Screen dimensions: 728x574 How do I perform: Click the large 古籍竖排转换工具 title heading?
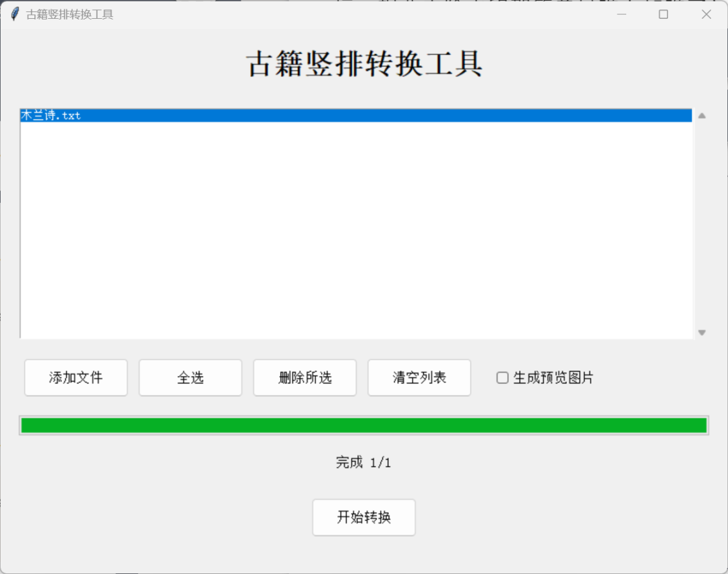click(x=364, y=65)
